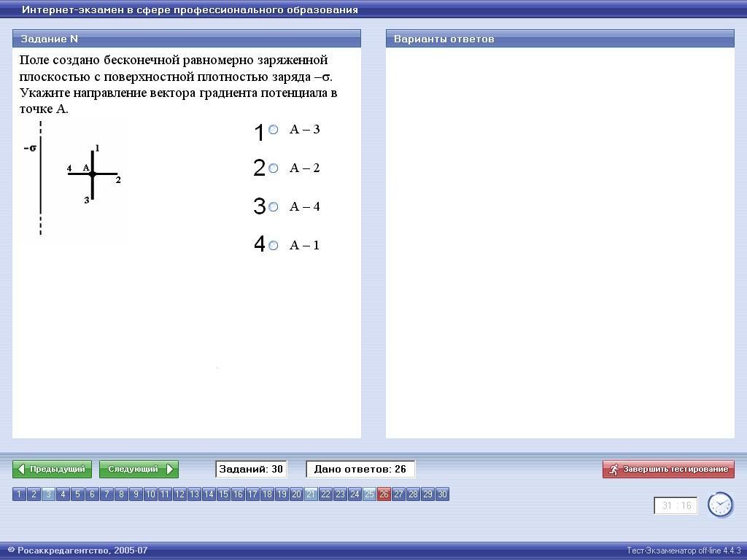Open question 10 in the navigator
Screen dimensions: 747x560
coord(150,494)
